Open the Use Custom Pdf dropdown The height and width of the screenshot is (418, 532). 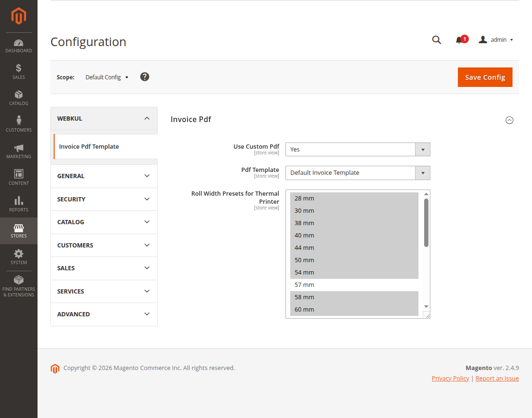pos(358,149)
